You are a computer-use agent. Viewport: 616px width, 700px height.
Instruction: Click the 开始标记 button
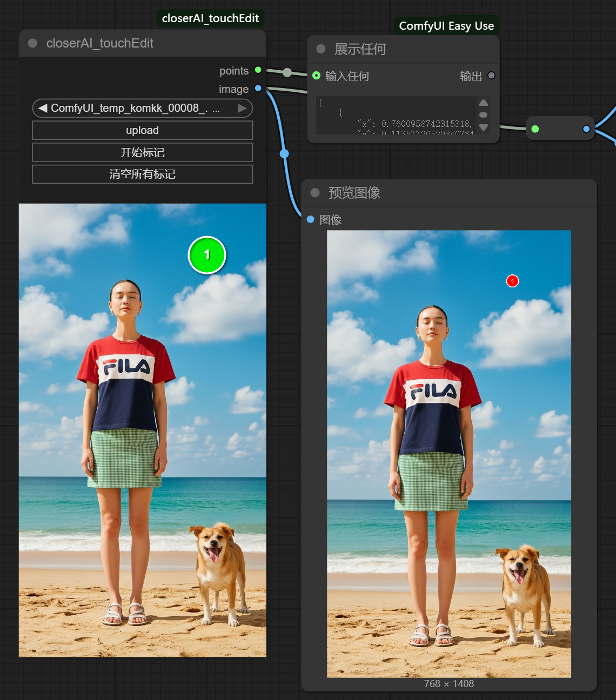tap(143, 152)
